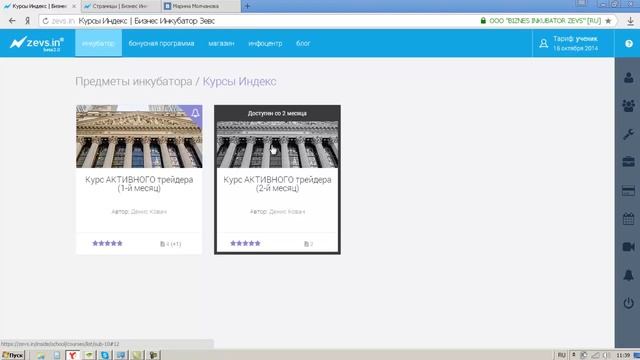Click the green SSL lock icon

pyautogui.click(x=483, y=20)
